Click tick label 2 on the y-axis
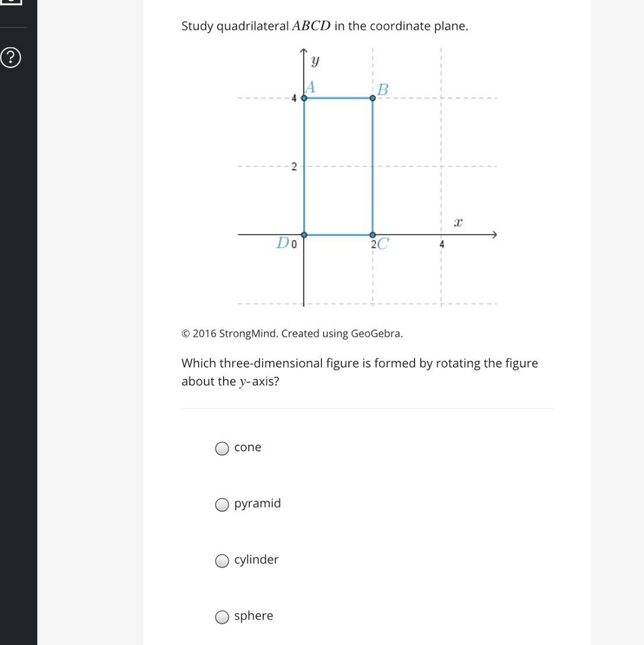Viewport: 644px width, 645px height. pos(294,167)
